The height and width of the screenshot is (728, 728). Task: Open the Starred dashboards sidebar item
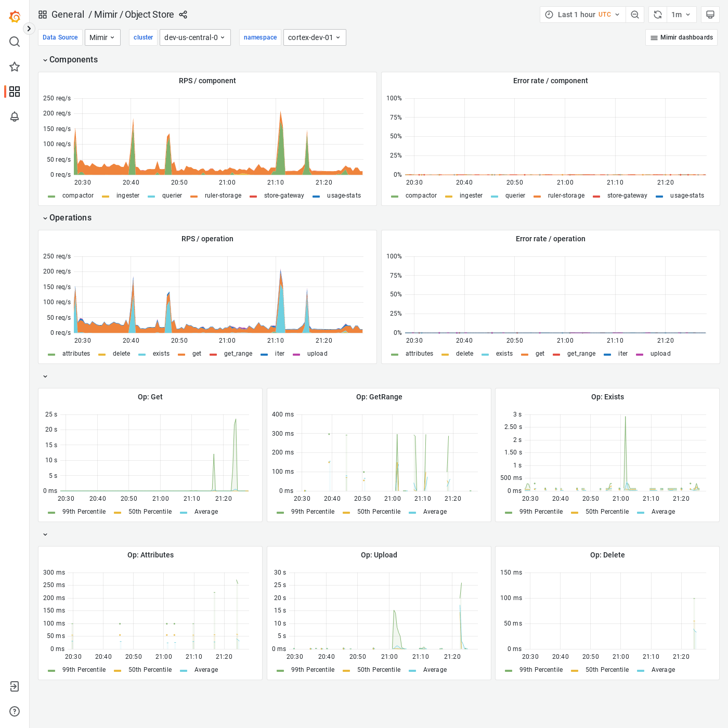coord(14,67)
